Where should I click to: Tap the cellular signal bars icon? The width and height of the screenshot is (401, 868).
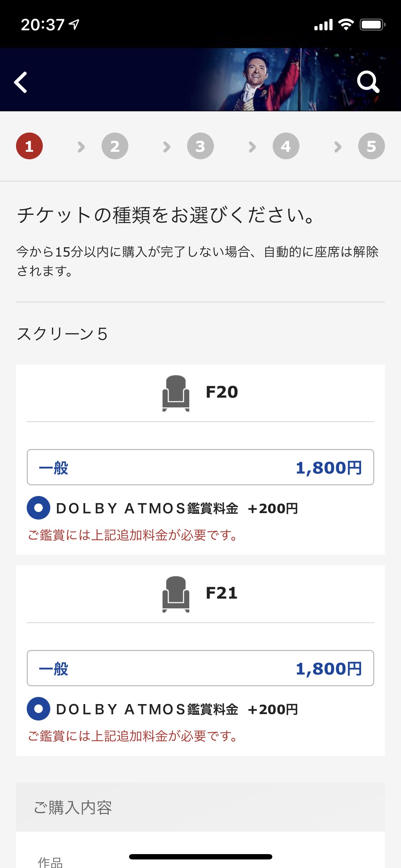(323, 25)
